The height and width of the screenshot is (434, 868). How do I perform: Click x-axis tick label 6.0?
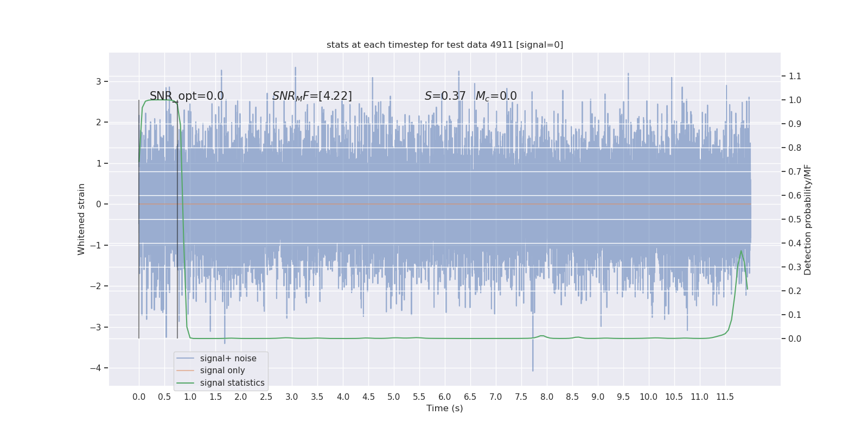[x=445, y=397]
